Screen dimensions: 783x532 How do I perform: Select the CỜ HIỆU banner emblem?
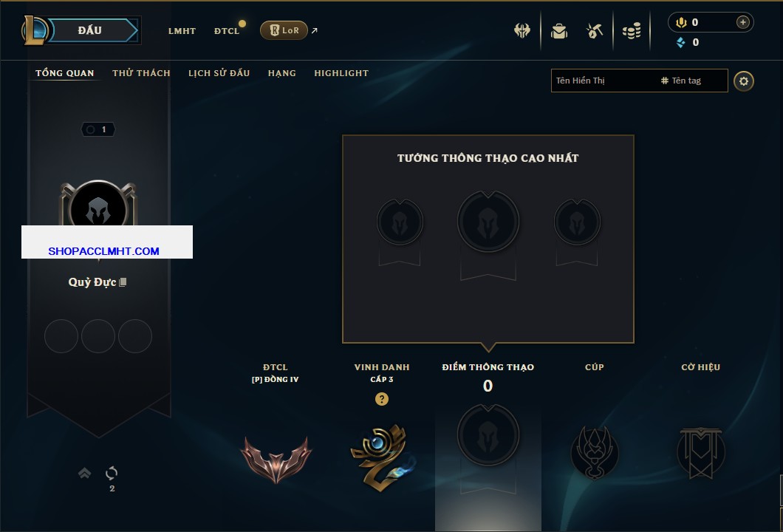click(x=700, y=453)
